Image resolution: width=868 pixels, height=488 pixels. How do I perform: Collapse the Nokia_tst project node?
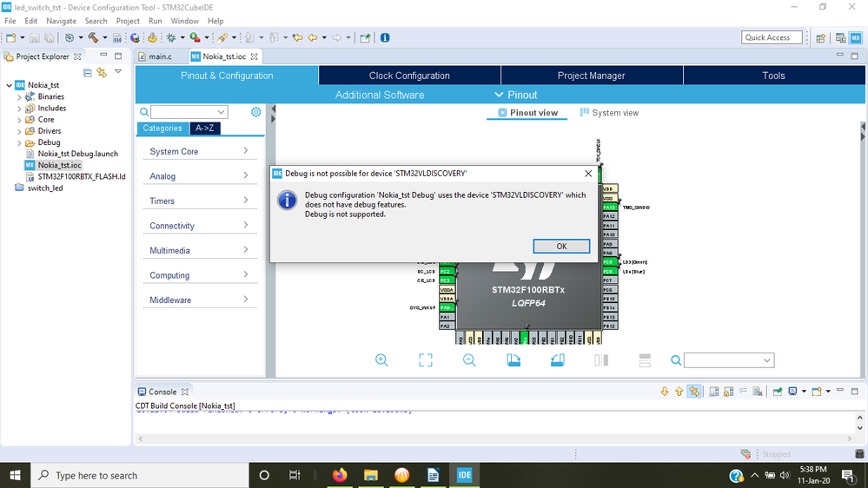pos(9,85)
